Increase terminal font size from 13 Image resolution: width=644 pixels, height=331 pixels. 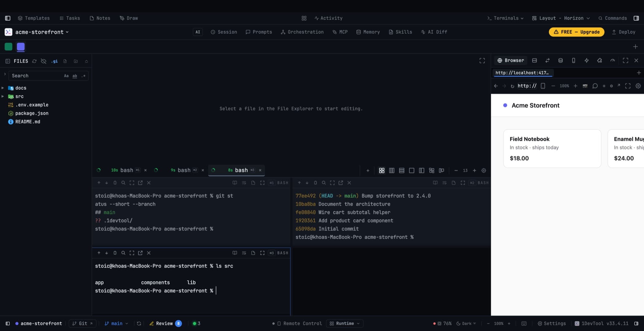(x=474, y=170)
